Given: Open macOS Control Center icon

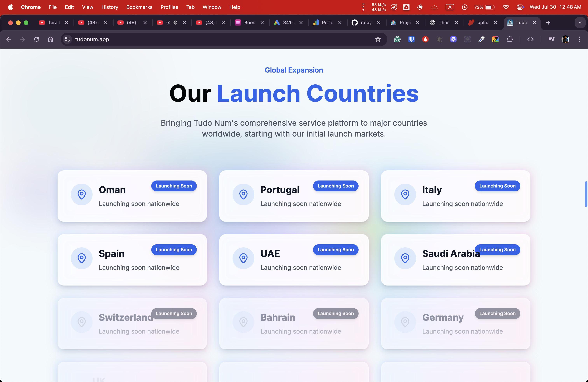Looking at the screenshot, I should (520, 7).
